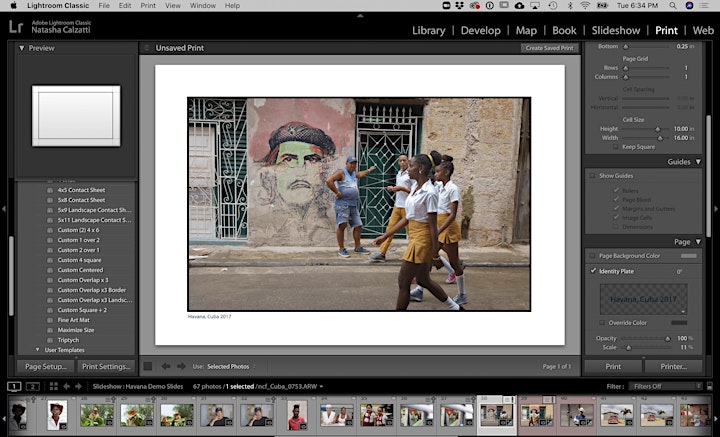Click Page Setup button
The height and width of the screenshot is (437, 720).
[45, 366]
